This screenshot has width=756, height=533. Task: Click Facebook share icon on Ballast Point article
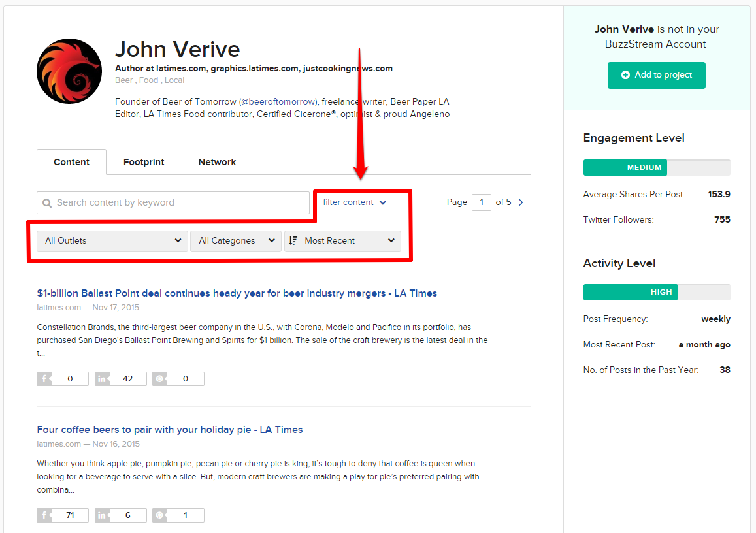click(x=43, y=378)
